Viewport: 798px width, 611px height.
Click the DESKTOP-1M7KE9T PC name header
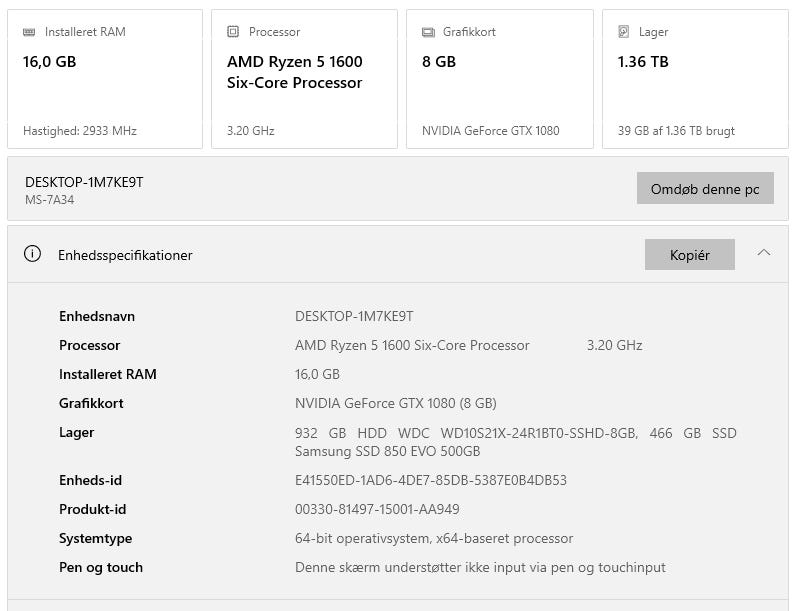pyautogui.click(x=84, y=182)
